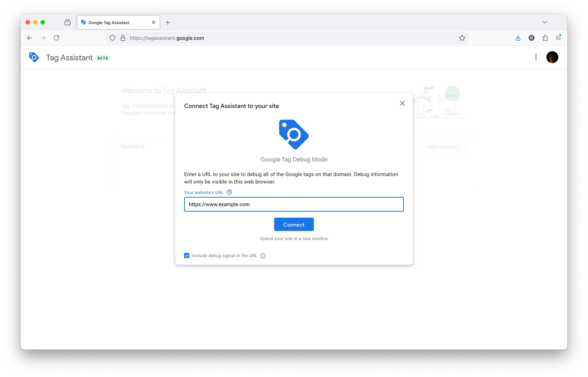Click the Tag Assistant logo in header
The width and height of the screenshot is (588, 377).
[34, 57]
